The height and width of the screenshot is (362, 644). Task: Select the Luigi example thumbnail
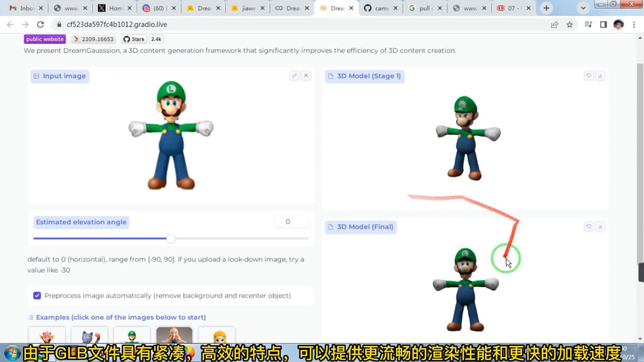click(132, 335)
